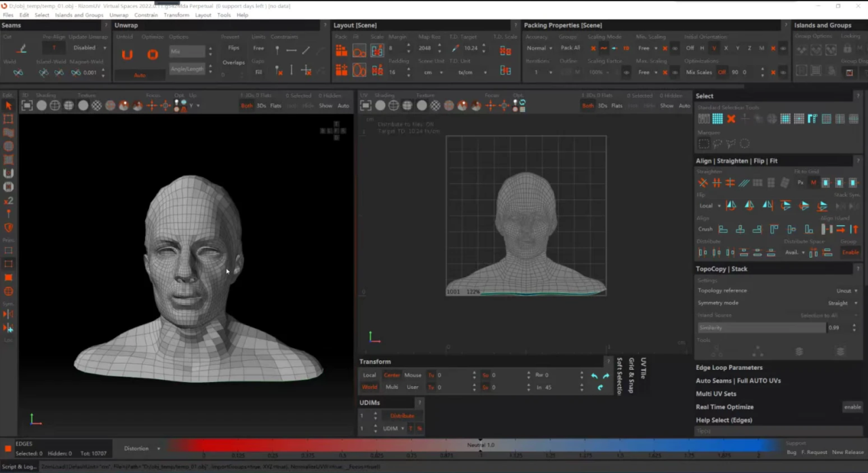Open help for the Packing Properties panel

click(785, 25)
